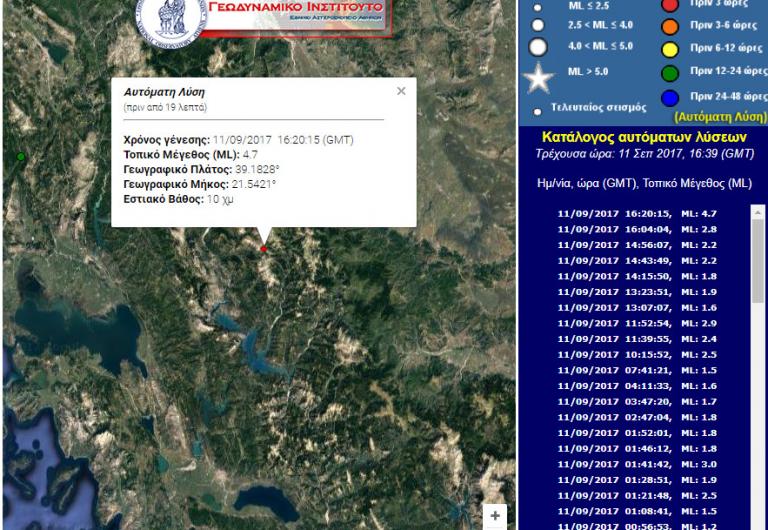768x530 pixels.
Task: Click the yellow Πριν 6-12 ώρες swatch
Action: click(670, 49)
